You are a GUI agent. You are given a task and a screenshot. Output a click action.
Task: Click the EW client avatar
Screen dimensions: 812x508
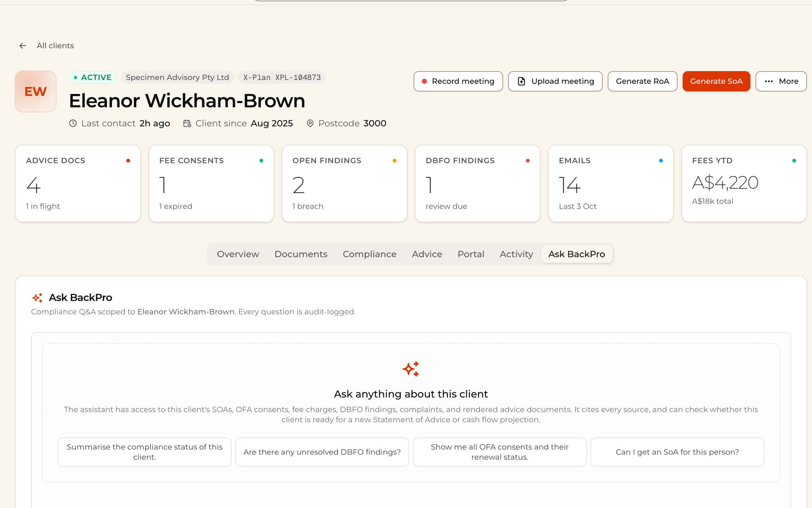(x=36, y=91)
